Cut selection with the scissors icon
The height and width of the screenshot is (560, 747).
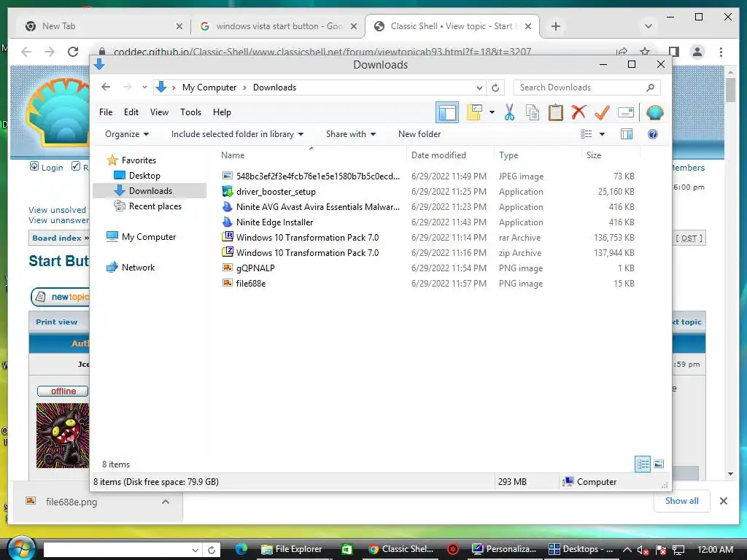(509, 113)
